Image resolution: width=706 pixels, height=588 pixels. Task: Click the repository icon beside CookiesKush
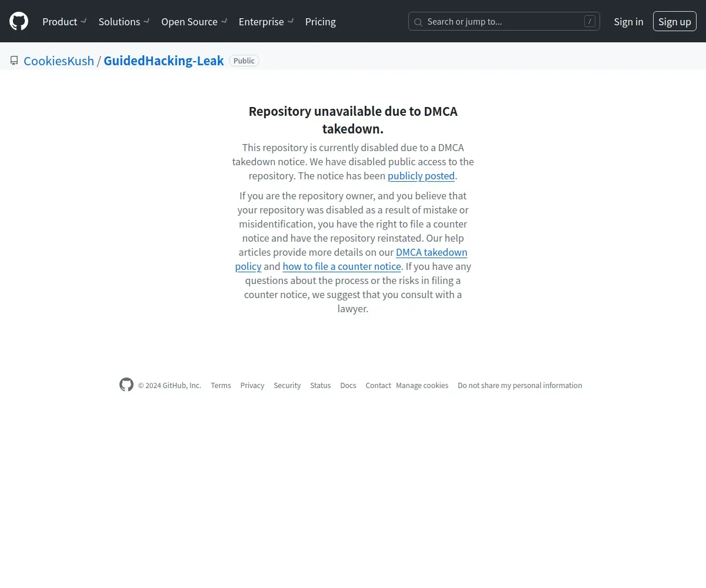14,61
